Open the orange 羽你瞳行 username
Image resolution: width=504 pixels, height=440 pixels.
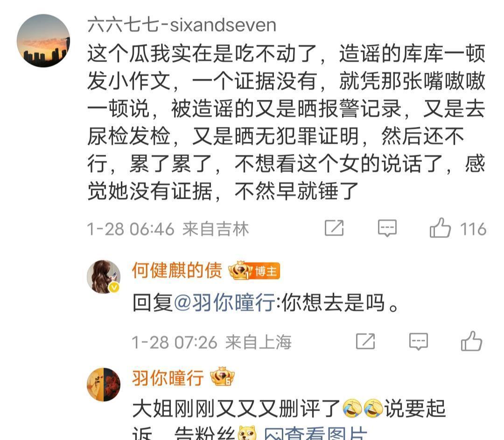(168, 377)
